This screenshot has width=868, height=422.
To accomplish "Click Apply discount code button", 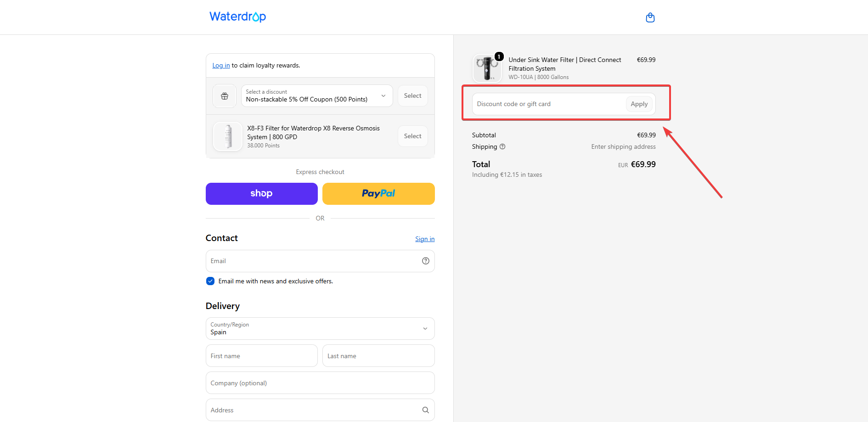I will pyautogui.click(x=639, y=104).
